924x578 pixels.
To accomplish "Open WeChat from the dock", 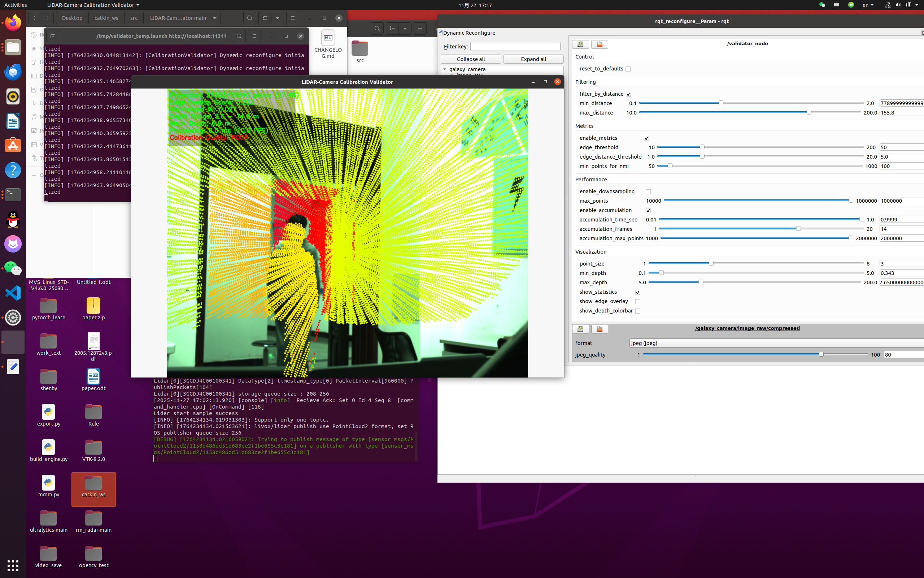I will [x=13, y=268].
